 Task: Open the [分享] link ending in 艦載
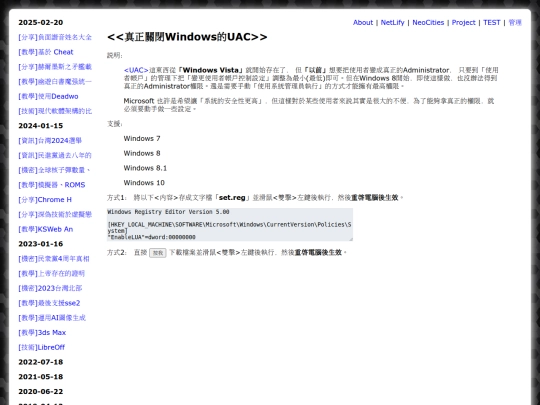point(55,67)
